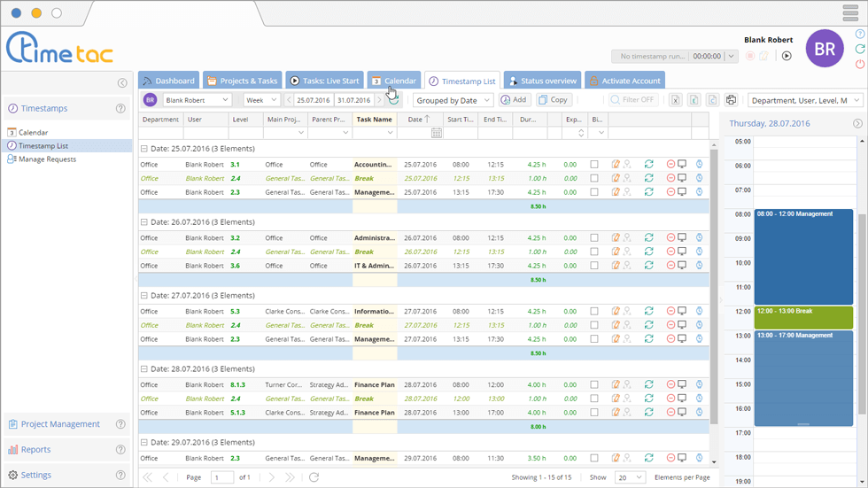
Task: Click the Add button
Action: click(514, 100)
